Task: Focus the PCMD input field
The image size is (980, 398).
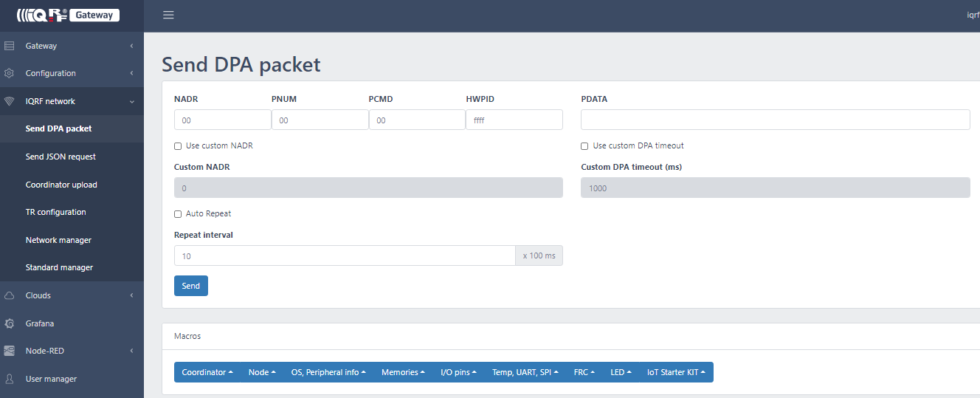Action: pyautogui.click(x=417, y=120)
